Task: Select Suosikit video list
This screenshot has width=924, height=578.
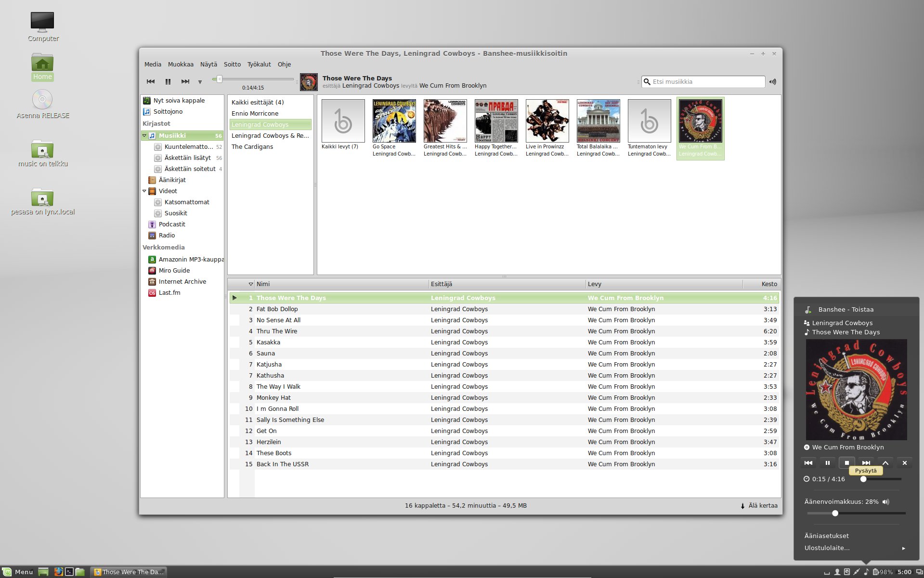Action: click(x=176, y=213)
